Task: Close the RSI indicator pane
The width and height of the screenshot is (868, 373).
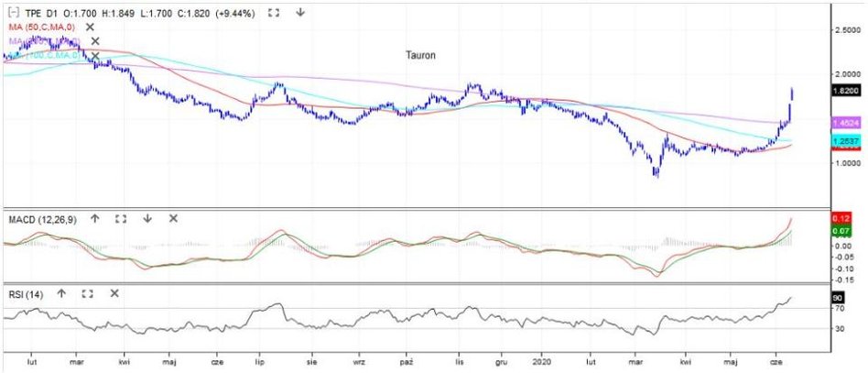Action: pyautogui.click(x=114, y=293)
